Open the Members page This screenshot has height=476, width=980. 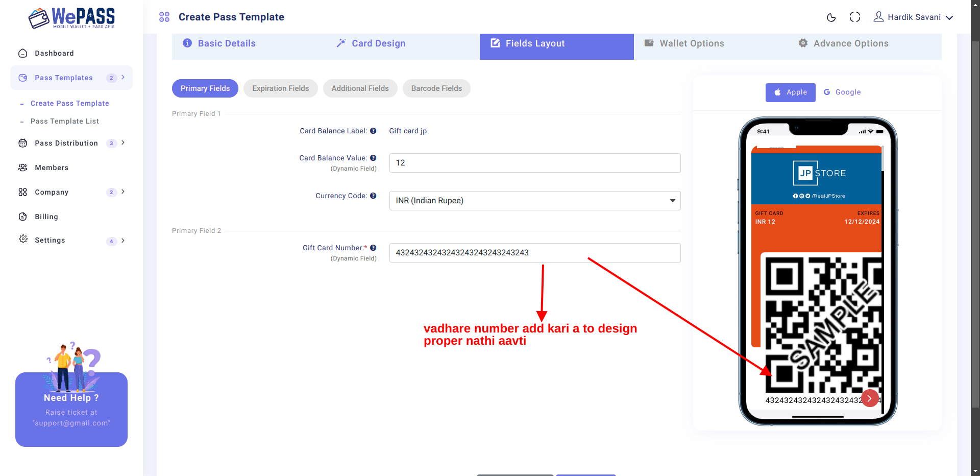(52, 168)
